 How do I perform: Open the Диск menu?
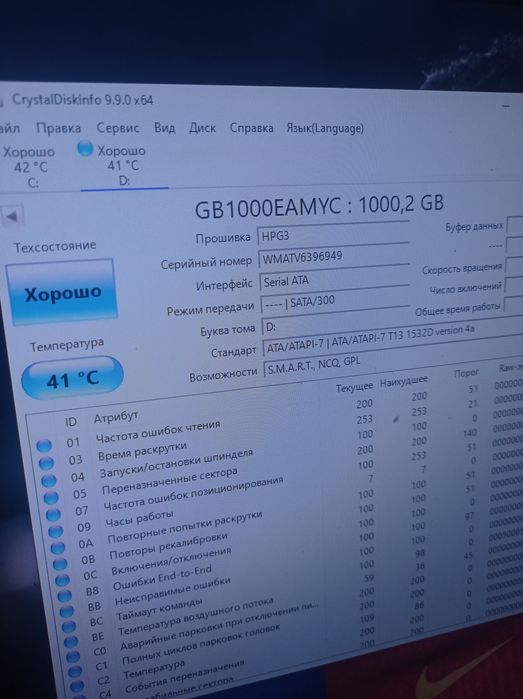click(202, 128)
